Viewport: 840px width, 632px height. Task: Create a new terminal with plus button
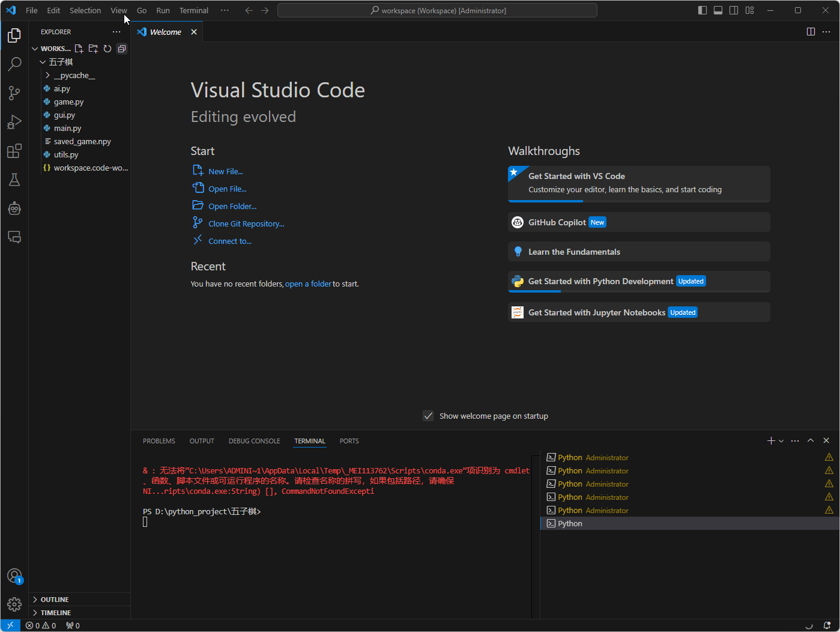(x=771, y=441)
